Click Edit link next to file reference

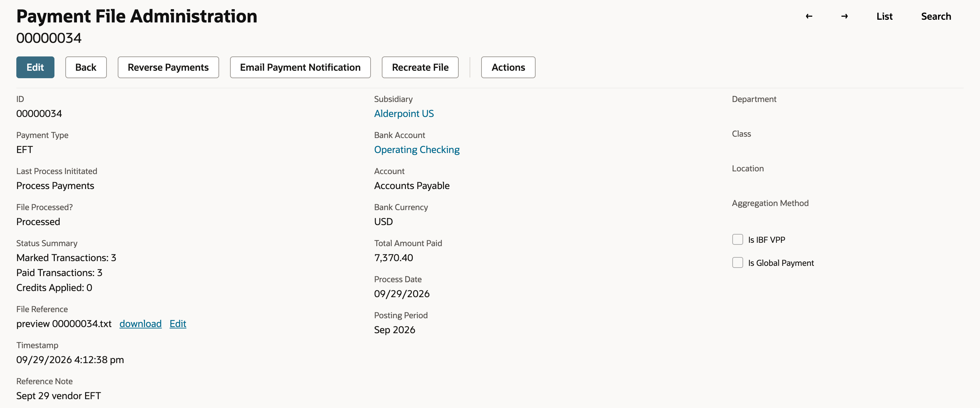[178, 324]
